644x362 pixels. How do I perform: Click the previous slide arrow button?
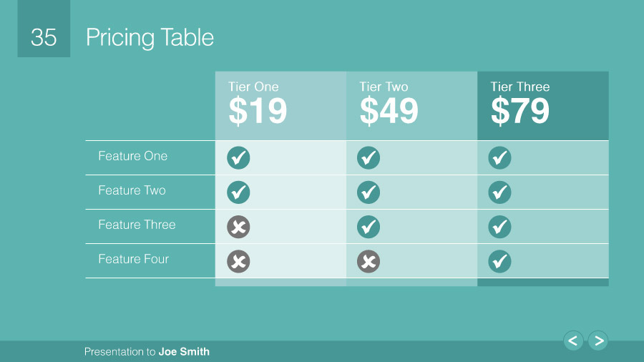point(573,341)
